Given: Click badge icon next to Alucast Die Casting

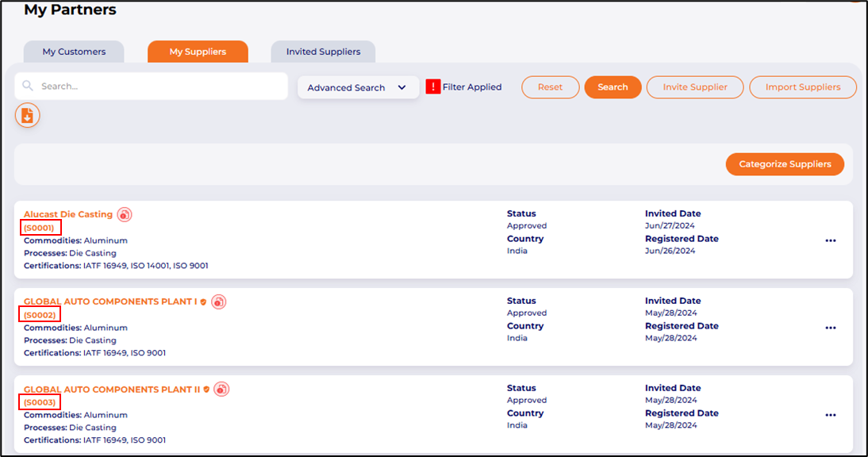Looking at the screenshot, I should pos(125,214).
